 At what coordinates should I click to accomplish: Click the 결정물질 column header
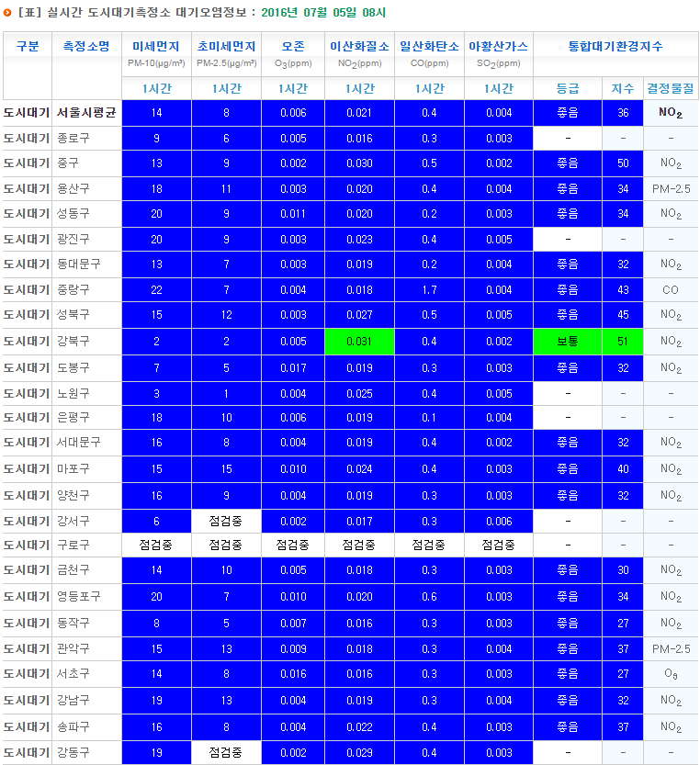(x=671, y=88)
